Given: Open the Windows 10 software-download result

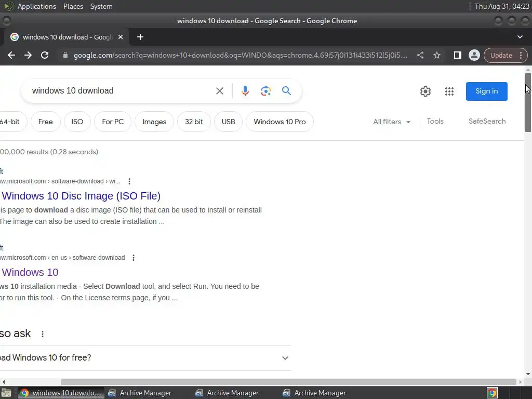Looking at the screenshot, I should pos(30,272).
